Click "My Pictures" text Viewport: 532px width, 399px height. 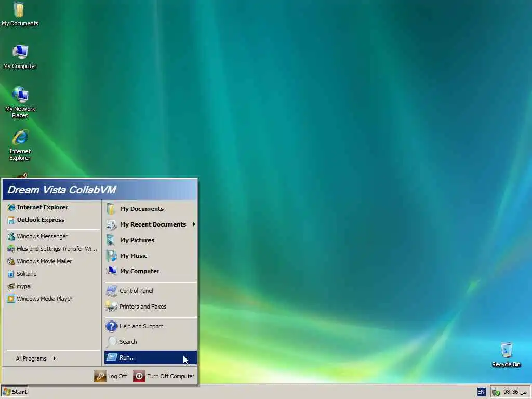point(137,240)
